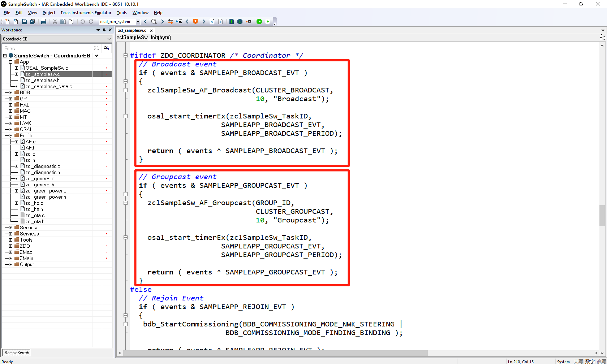Click the Open file toolbar icon

click(16, 22)
